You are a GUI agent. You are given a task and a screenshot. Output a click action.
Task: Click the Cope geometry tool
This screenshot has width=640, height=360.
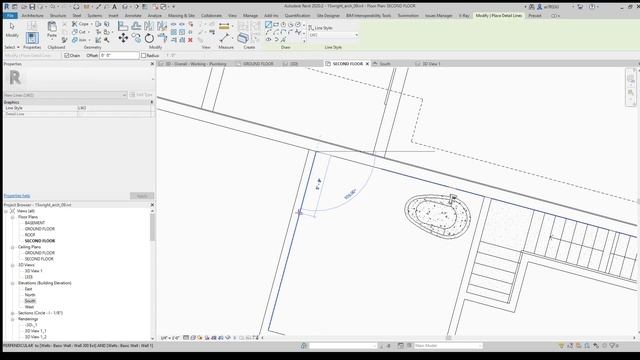81,24
